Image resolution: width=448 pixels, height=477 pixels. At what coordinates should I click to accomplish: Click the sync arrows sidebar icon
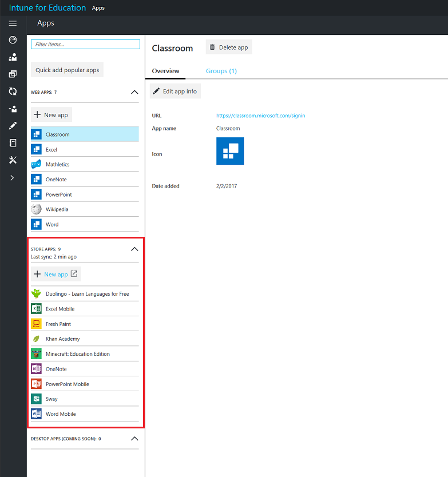[13, 92]
